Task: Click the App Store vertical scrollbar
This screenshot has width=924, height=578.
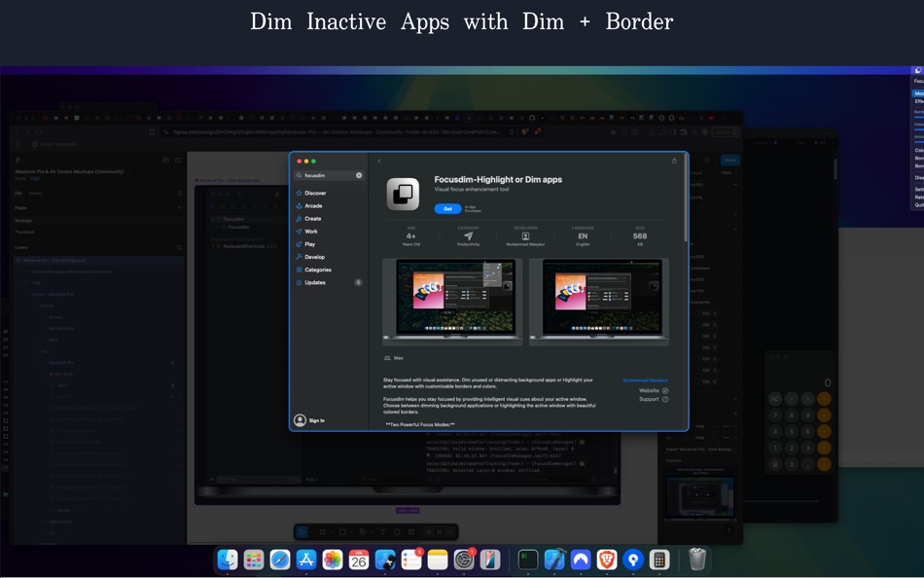Action: 686,198
